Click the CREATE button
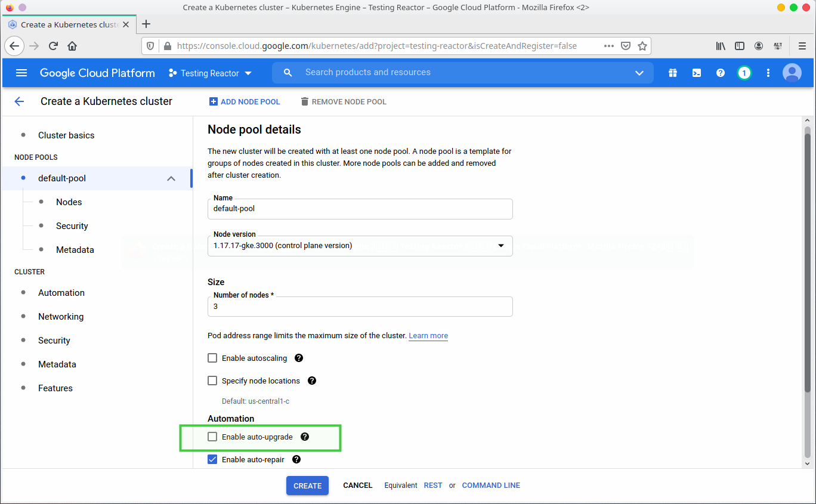 (x=307, y=486)
